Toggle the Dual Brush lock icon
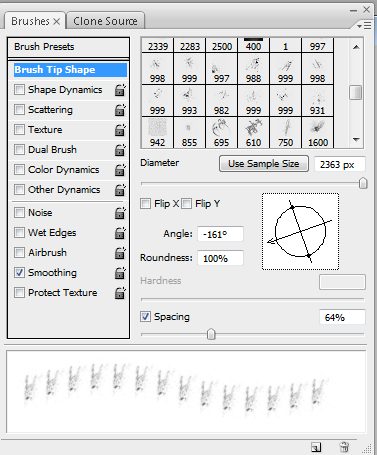This screenshot has width=377, height=455. [120, 150]
